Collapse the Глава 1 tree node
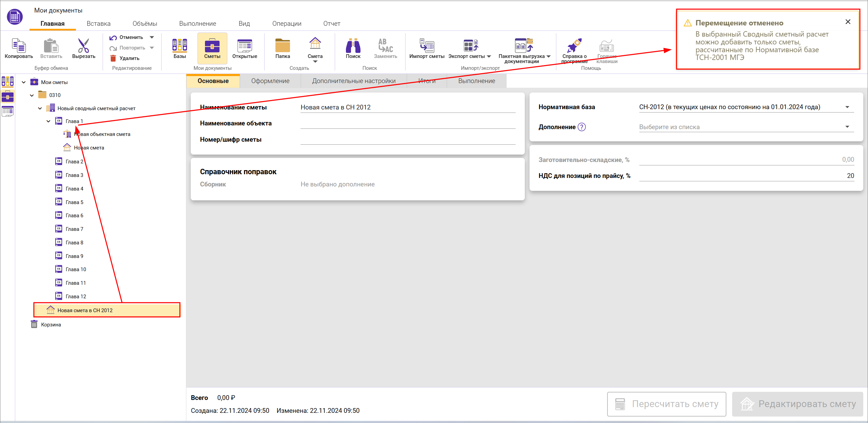 tap(48, 121)
